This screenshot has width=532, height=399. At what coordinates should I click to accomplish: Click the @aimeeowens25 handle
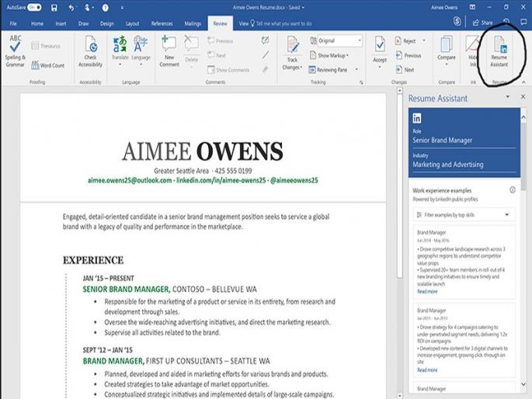[294, 180]
